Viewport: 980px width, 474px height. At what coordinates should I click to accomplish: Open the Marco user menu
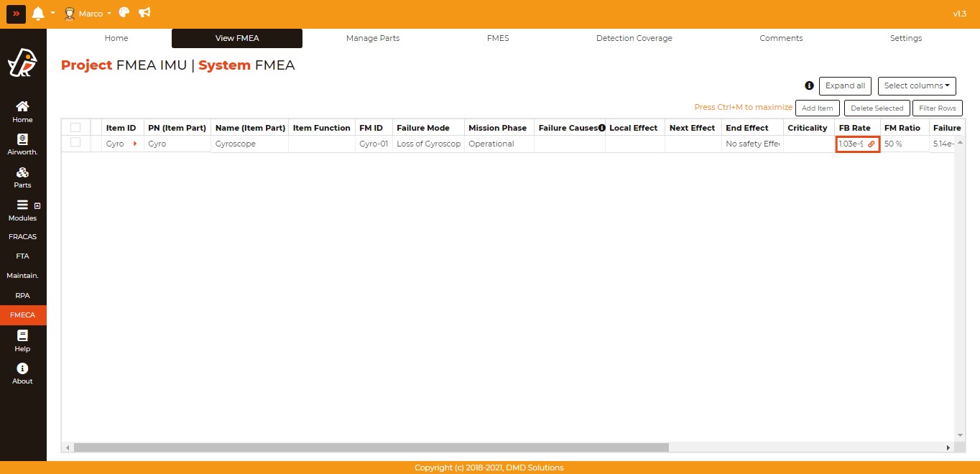point(88,13)
